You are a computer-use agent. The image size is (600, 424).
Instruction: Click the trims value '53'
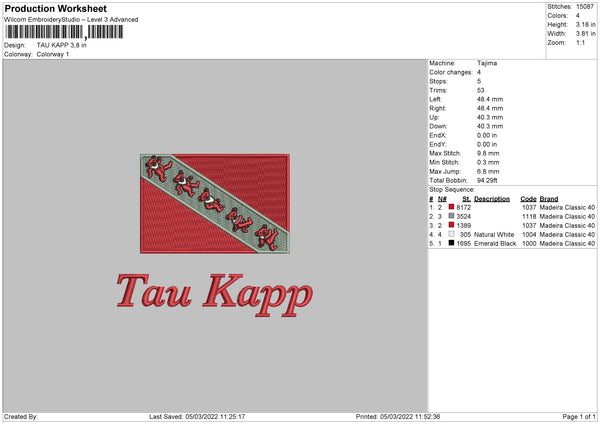click(x=481, y=90)
